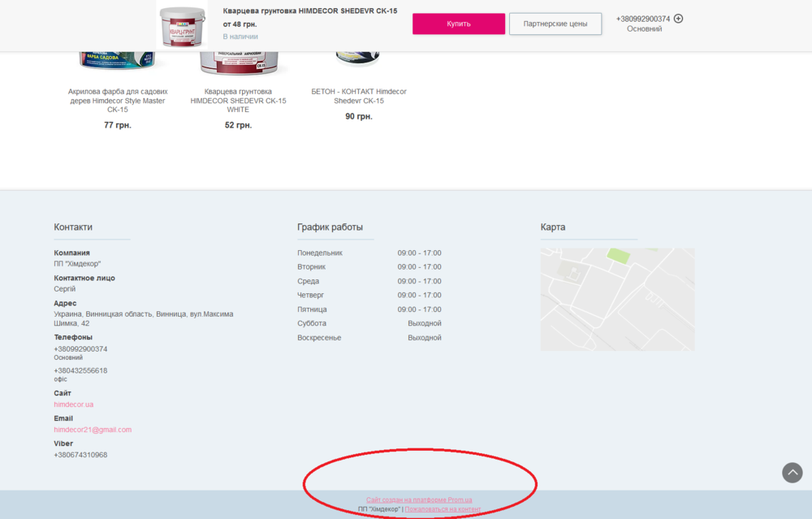Expand the phone number list via circular arrow icon
812x519 pixels.
point(679,18)
